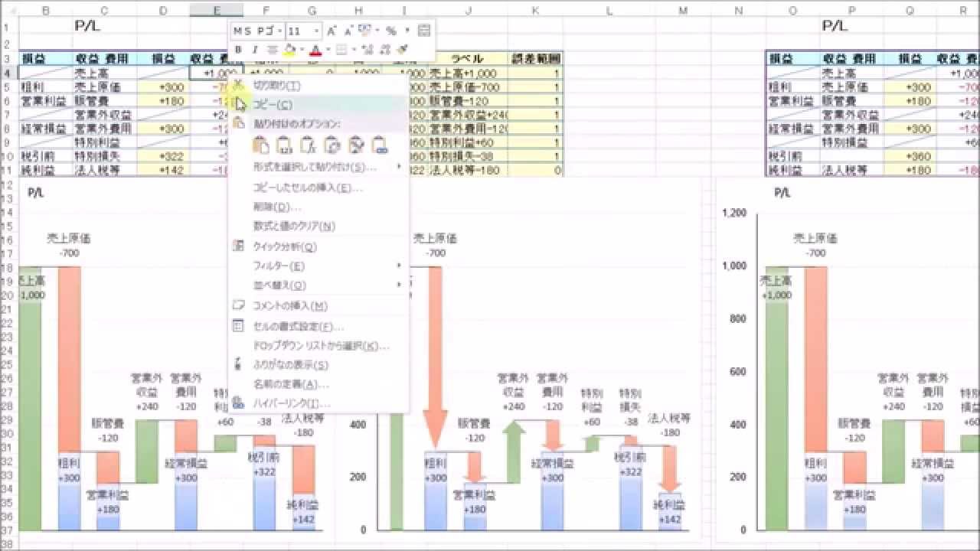
Task: Select paste values (123) option icon
Action: coord(284,145)
